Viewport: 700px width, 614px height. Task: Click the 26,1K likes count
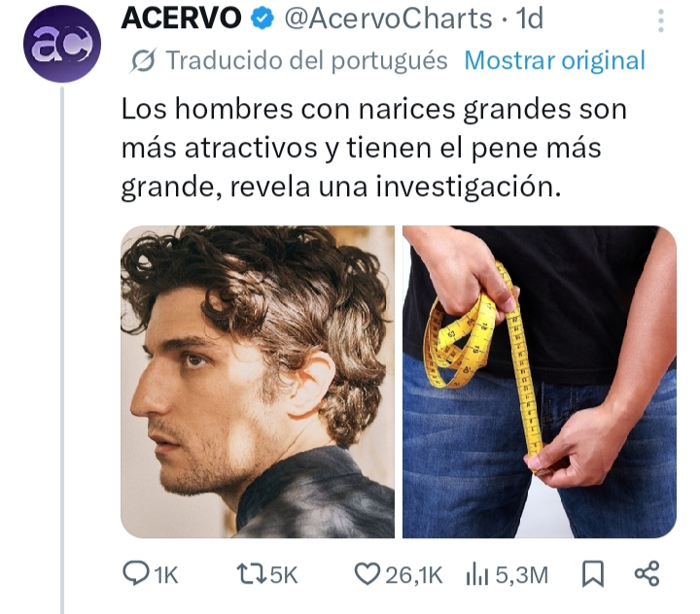coord(413,575)
